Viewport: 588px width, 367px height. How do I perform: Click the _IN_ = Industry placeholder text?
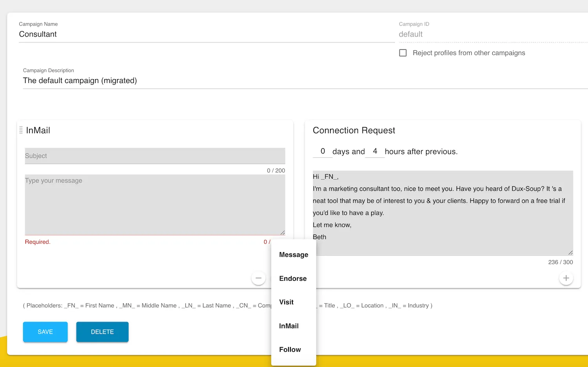(x=408, y=305)
